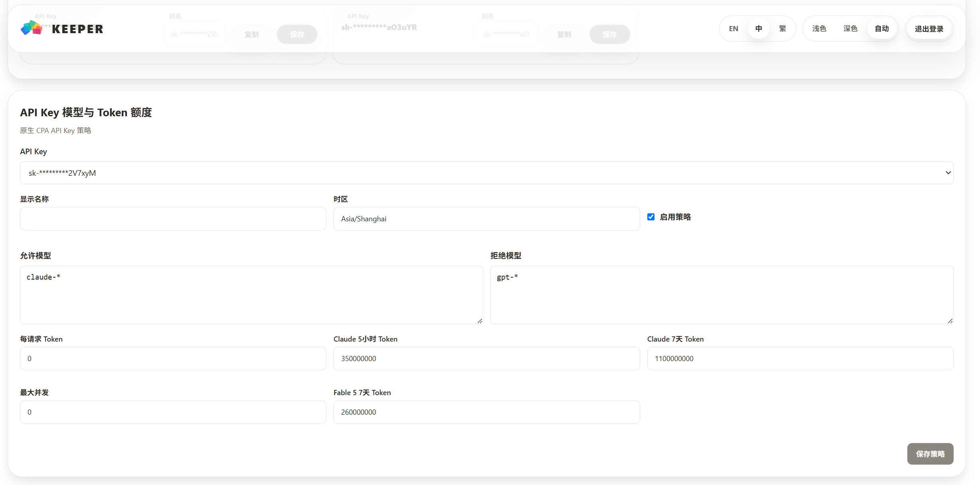The width and height of the screenshot is (980, 485).
Task: Focus the 每请求 Token field
Action: point(173,358)
